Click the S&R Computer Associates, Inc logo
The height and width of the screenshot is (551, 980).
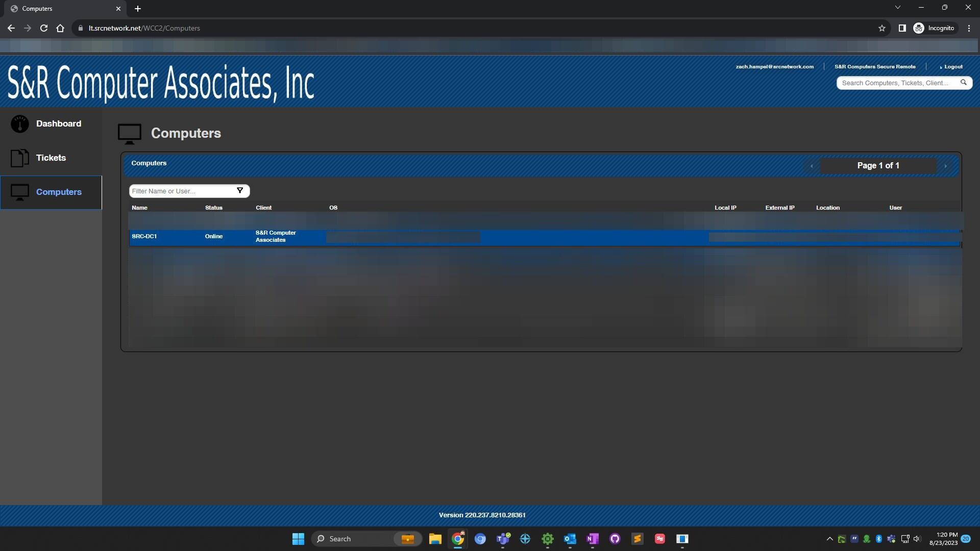161,83
